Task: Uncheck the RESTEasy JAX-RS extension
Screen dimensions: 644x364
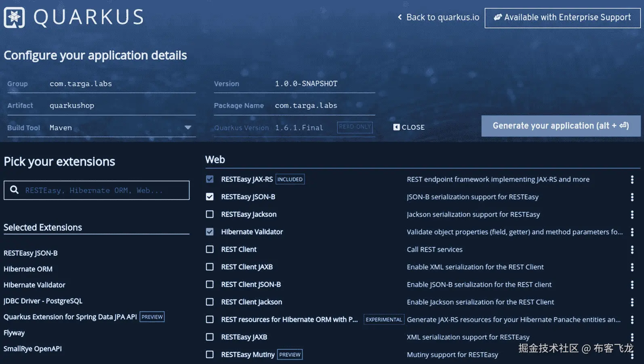Action: point(210,179)
